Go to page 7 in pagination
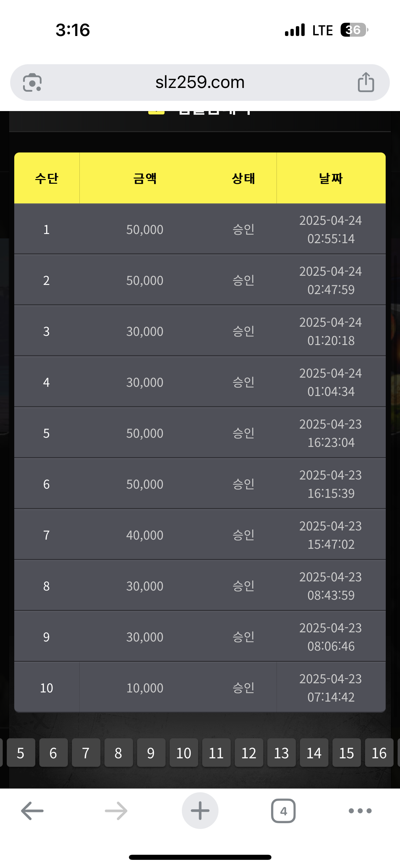Screen dimensions: 400x868 click(86, 753)
